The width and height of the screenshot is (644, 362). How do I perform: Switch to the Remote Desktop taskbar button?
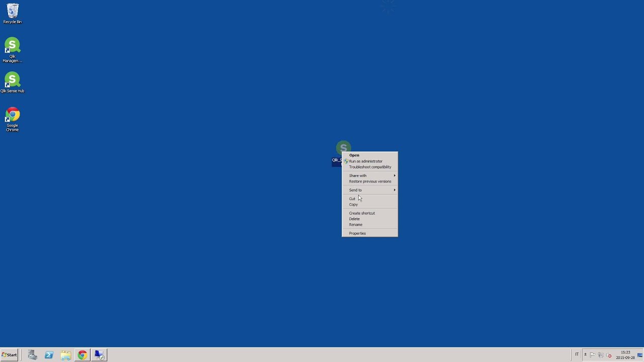[x=99, y=355]
